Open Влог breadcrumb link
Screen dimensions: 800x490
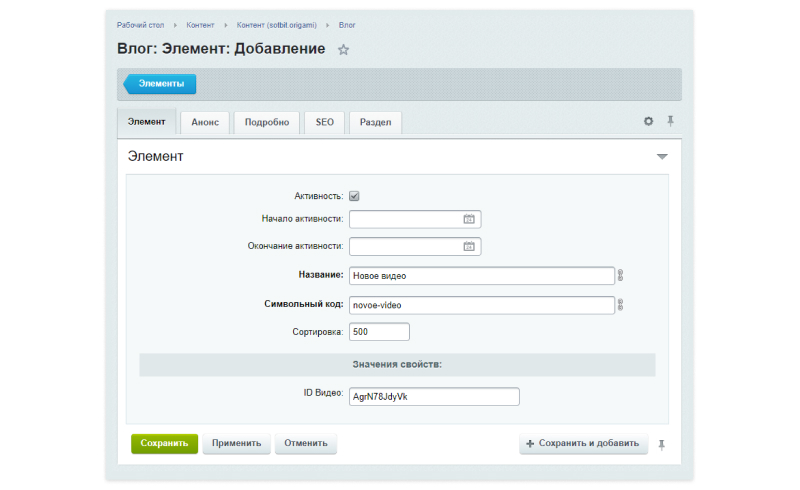tap(347, 25)
